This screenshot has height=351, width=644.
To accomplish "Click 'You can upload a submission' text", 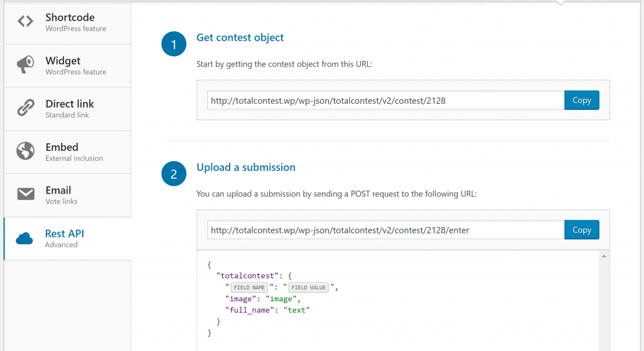I will (336, 194).
